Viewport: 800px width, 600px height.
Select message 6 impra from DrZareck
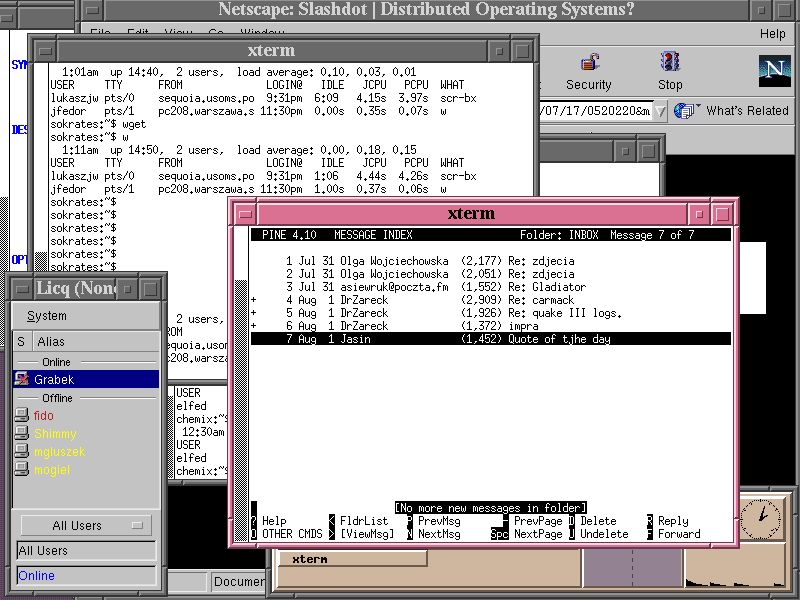[490, 326]
